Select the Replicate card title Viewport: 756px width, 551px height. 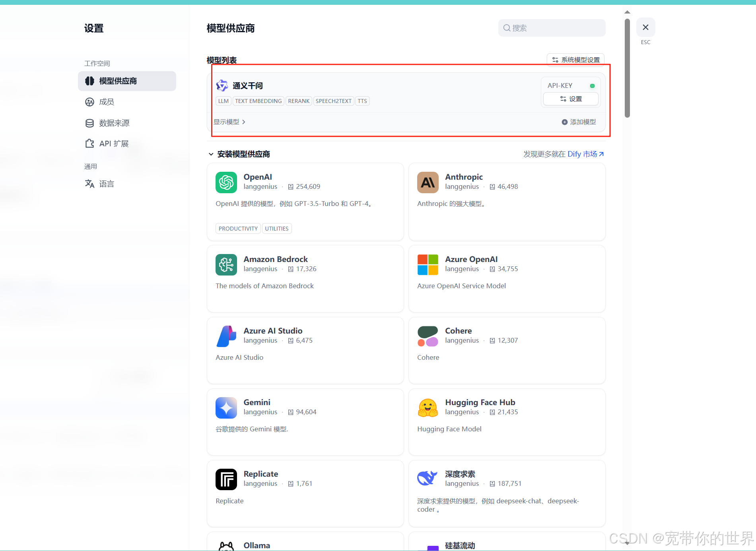point(261,474)
